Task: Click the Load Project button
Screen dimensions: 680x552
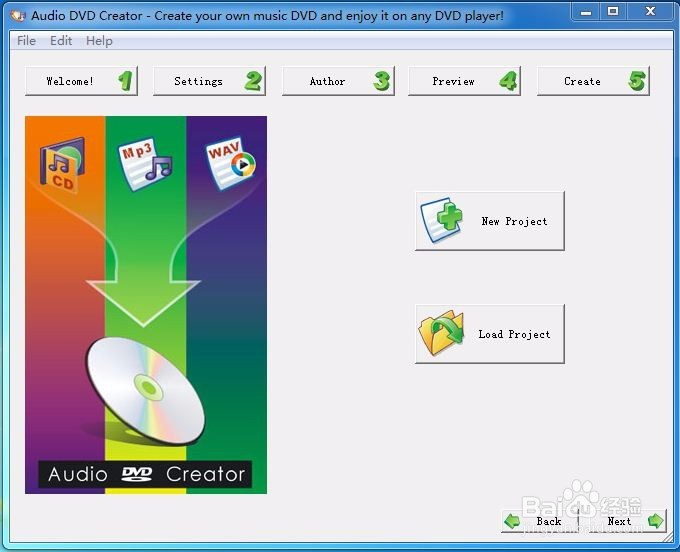Action: coord(490,334)
